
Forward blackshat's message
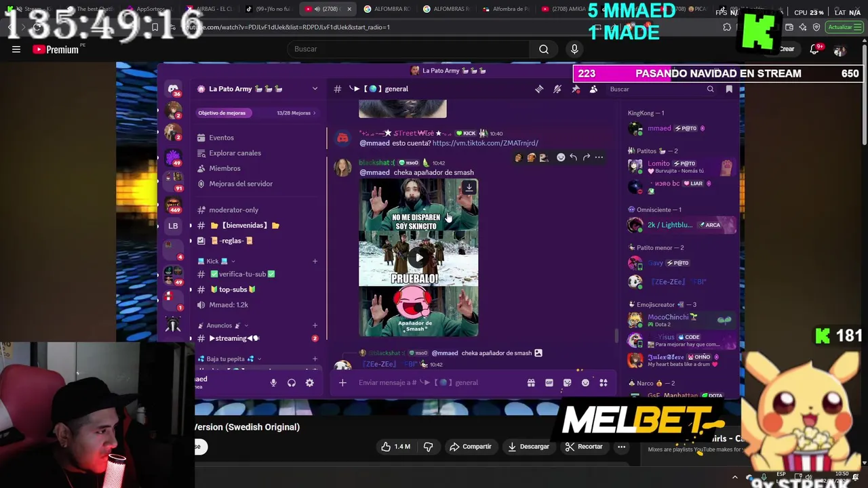coord(587,157)
